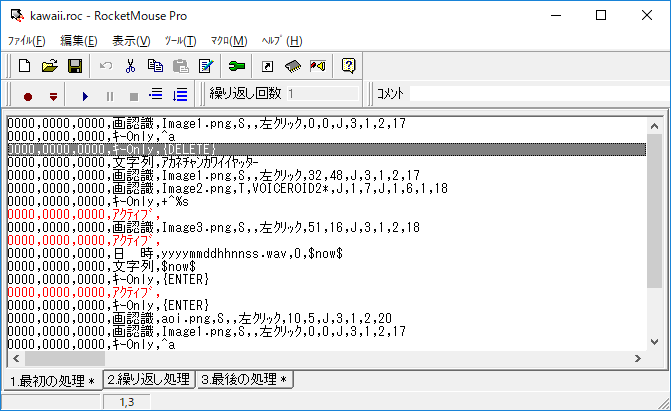Click the vertical scrollbar thumb
This screenshot has width=671, height=411.
point(654,211)
